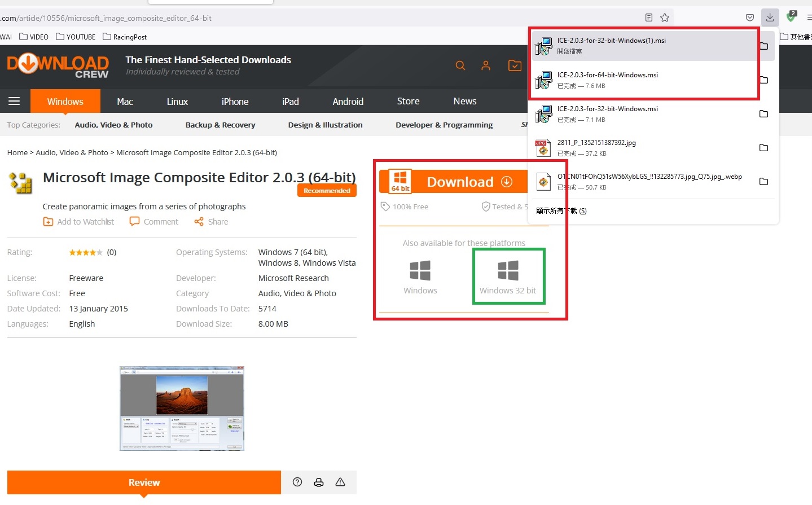Viewport: 812px width, 505px height.
Task: Click the Image Composite Editor app icon
Action: point(21,183)
